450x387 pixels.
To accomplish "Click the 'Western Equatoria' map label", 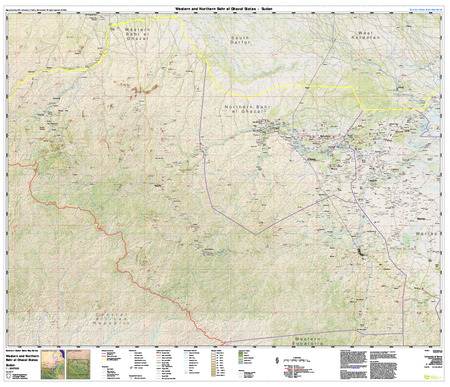I will pyautogui.click(x=307, y=341).
